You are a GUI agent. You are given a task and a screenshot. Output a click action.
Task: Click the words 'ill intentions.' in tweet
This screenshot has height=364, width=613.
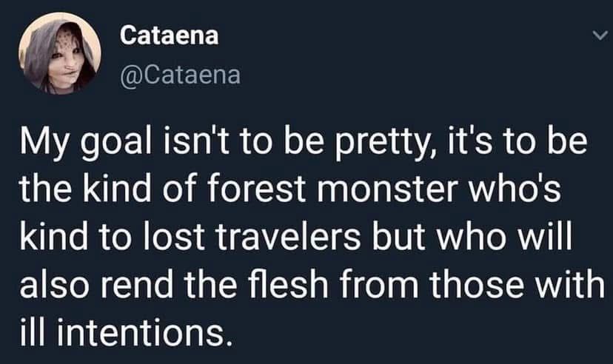coord(123,331)
